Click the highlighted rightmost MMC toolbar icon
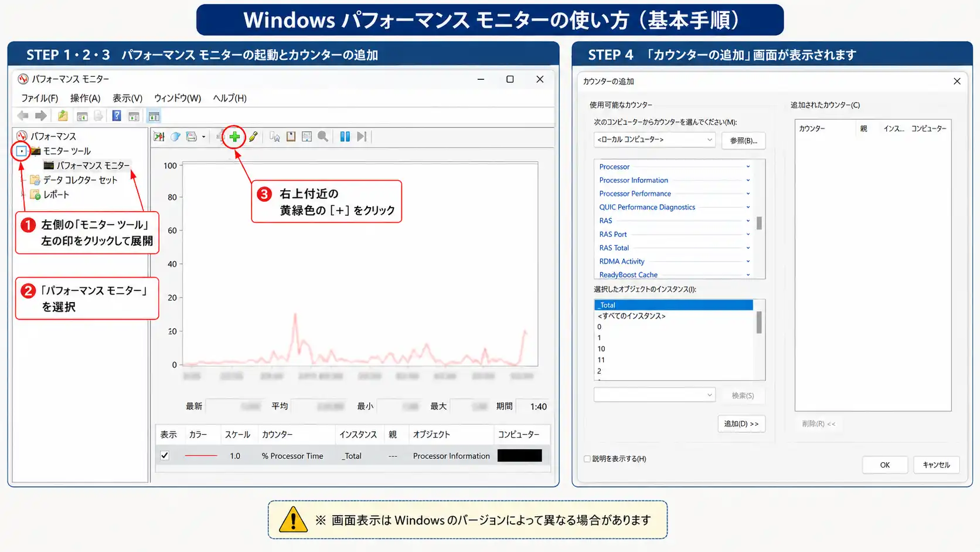 [154, 116]
